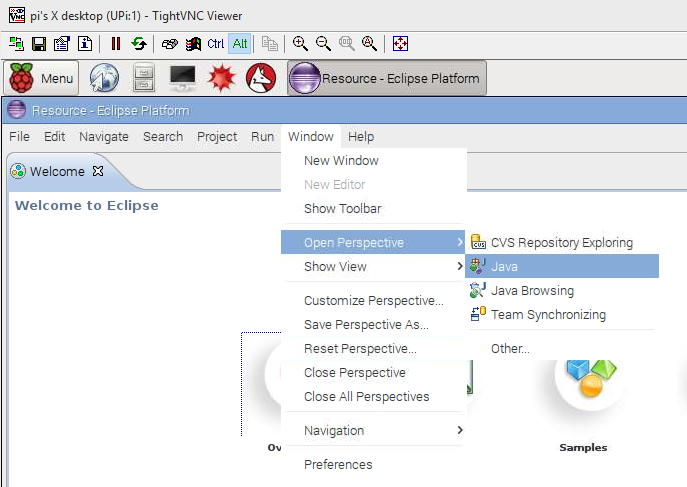
Task: Pause the VNC session with red pause icon
Action: (116, 44)
